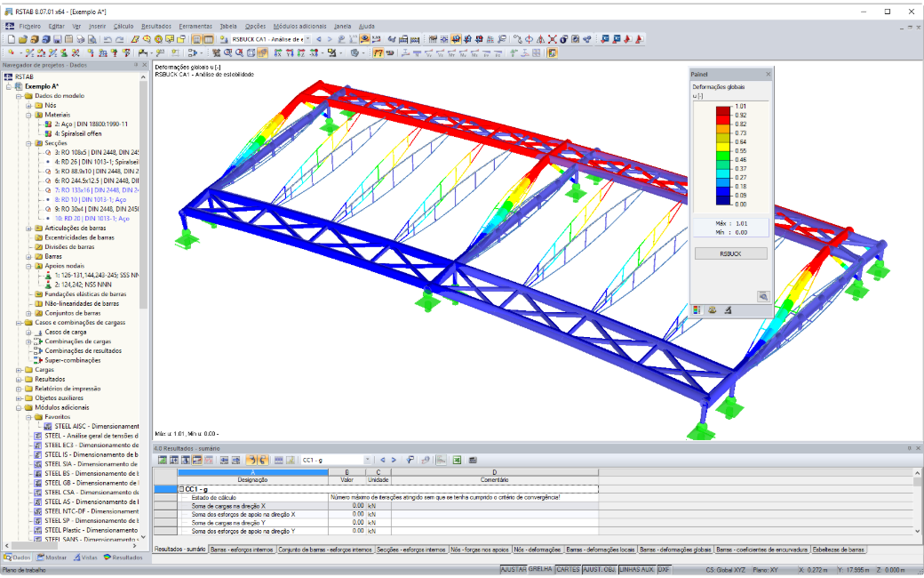924x578 pixels.
Task: Switch to Mostrar tab at navigator bottom
Action: 52,558
